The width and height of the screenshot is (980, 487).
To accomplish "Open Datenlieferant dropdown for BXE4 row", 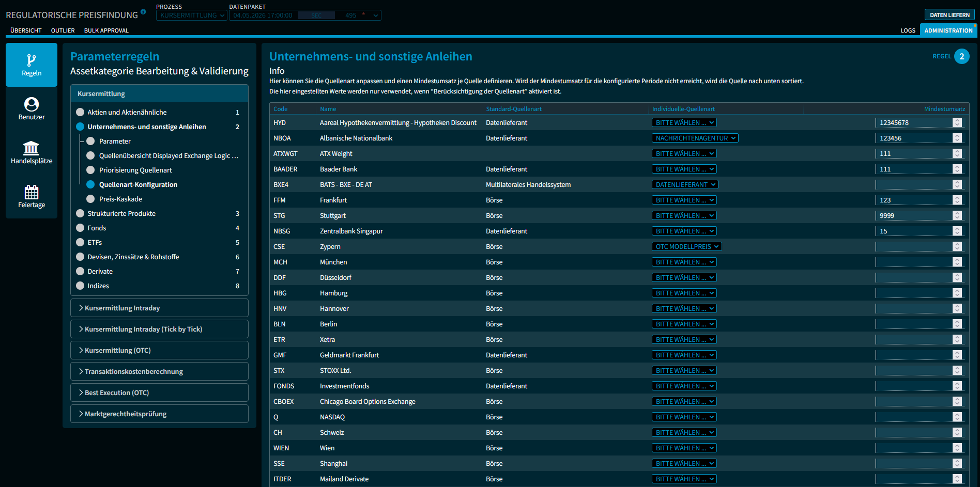I will point(685,184).
